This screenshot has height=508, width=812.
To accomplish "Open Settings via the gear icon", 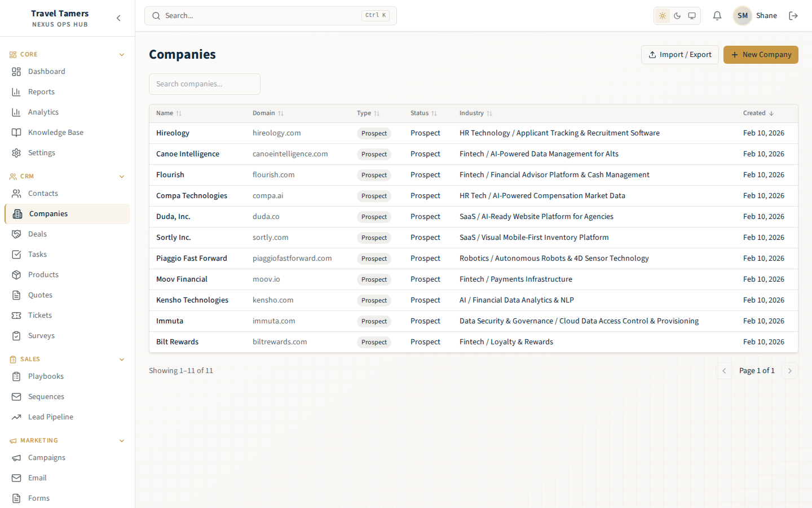I will 15,152.
